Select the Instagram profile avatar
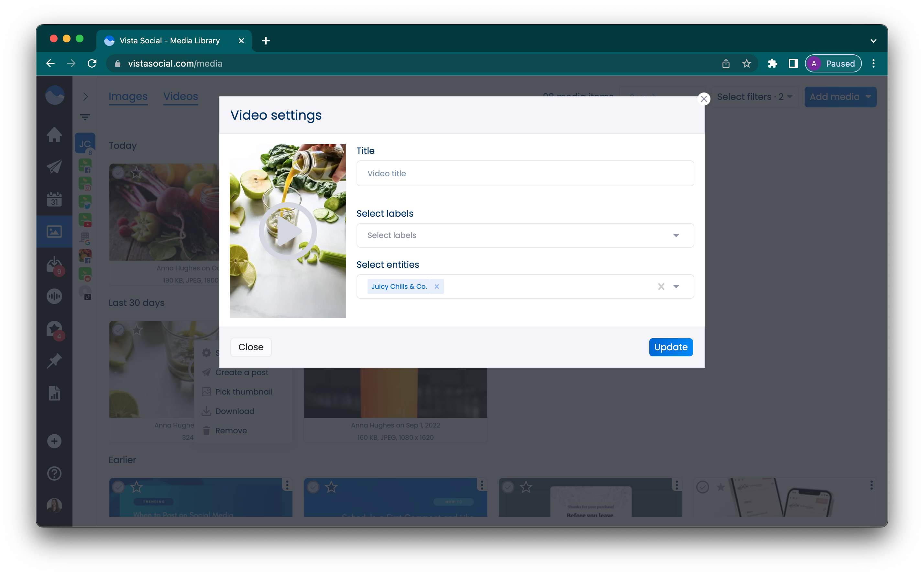 85,184
